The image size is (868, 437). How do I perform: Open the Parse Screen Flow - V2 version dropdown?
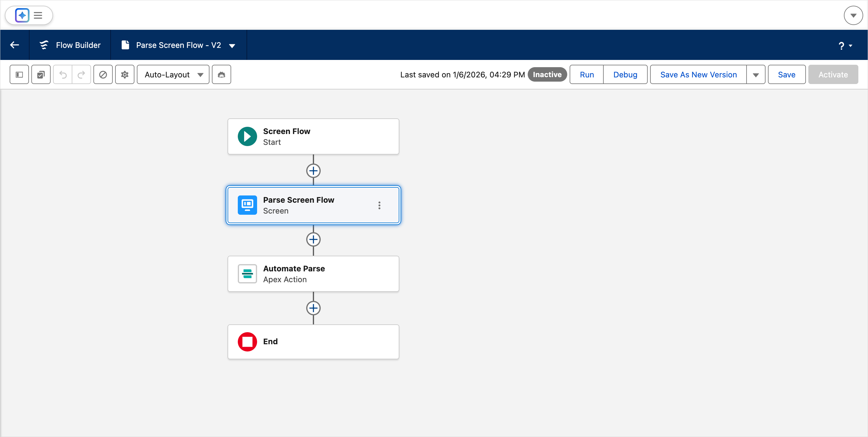(232, 45)
